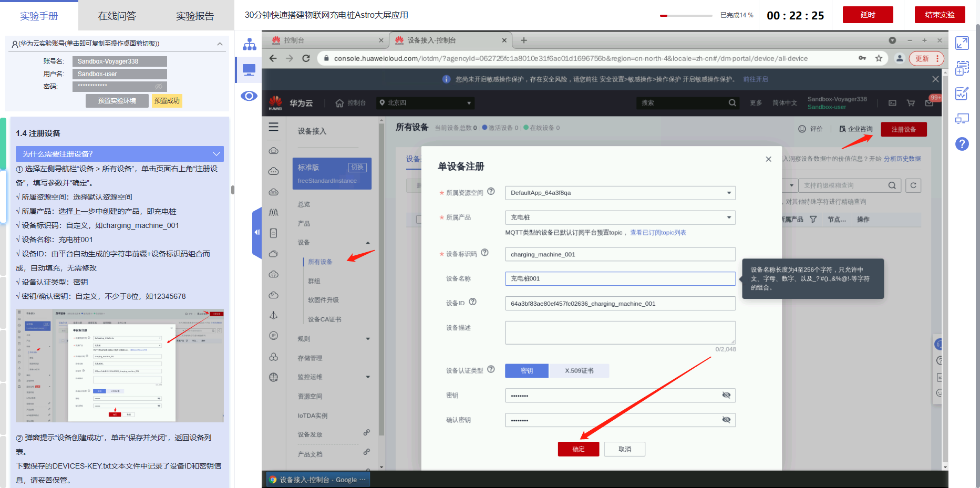Open the 所属产品 dropdown showing 充电桩
Screen dimensions: 980x488
tap(620, 217)
